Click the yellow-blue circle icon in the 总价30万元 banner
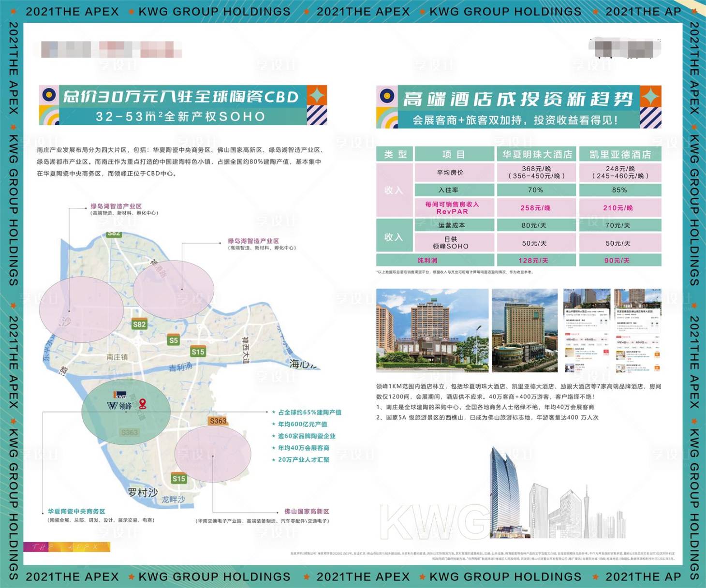This screenshot has height=588, width=706. 49,95
